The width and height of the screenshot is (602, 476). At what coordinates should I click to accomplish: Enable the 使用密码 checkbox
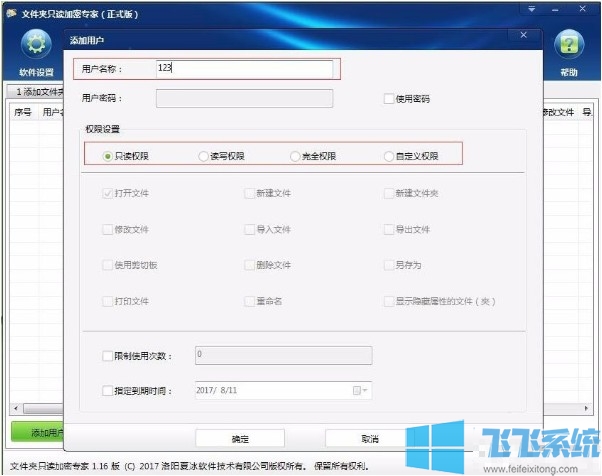pyautogui.click(x=390, y=99)
